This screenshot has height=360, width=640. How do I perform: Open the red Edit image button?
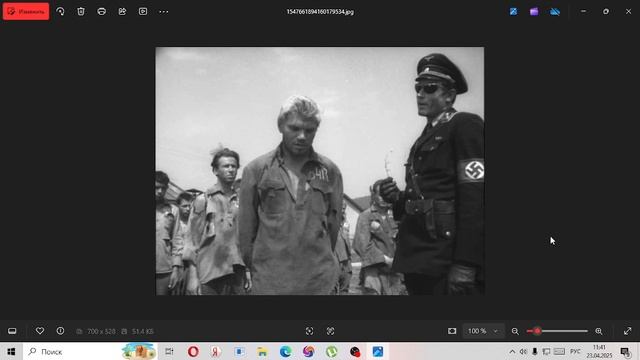[x=26, y=11]
